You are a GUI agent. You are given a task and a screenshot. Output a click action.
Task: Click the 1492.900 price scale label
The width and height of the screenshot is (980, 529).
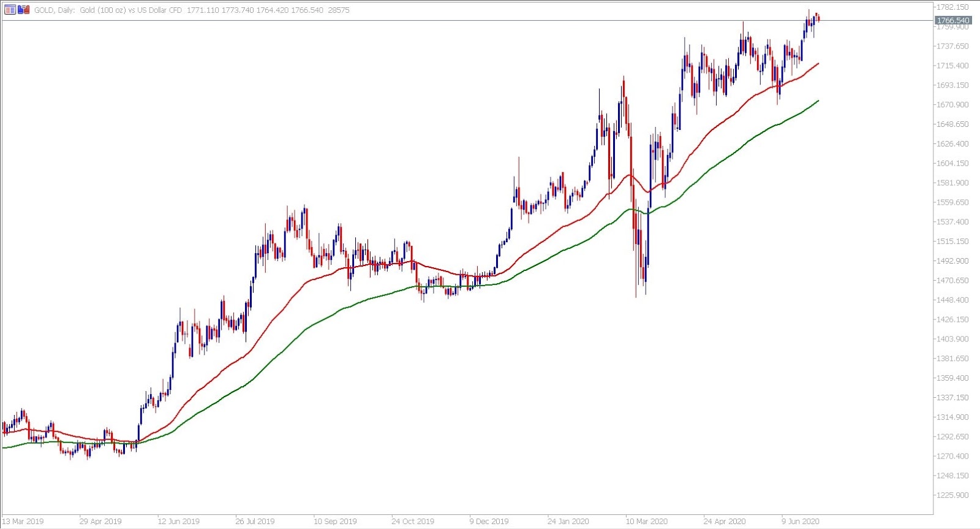coord(952,261)
